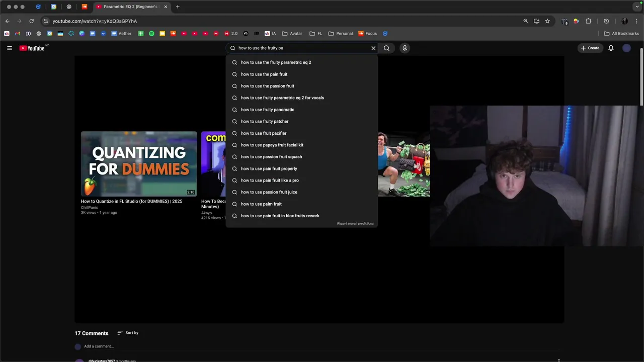
Task: Open Quantizing for Dummies video thumbnail
Action: (139, 164)
